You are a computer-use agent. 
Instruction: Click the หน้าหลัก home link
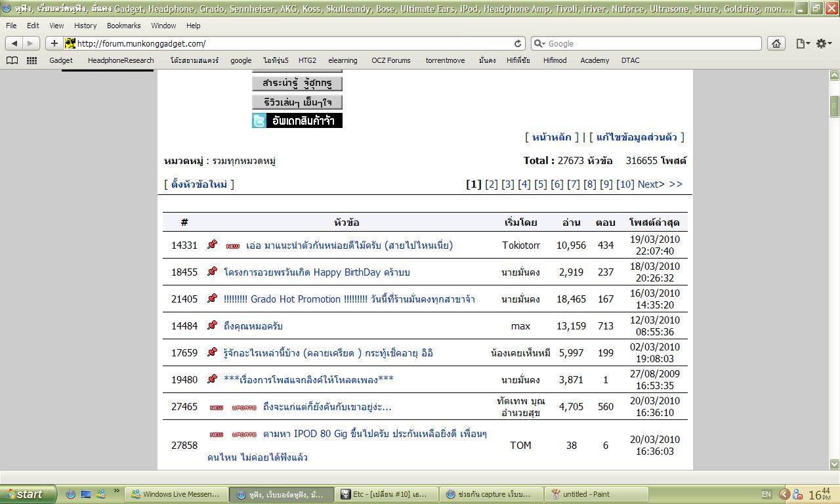[x=552, y=137]
